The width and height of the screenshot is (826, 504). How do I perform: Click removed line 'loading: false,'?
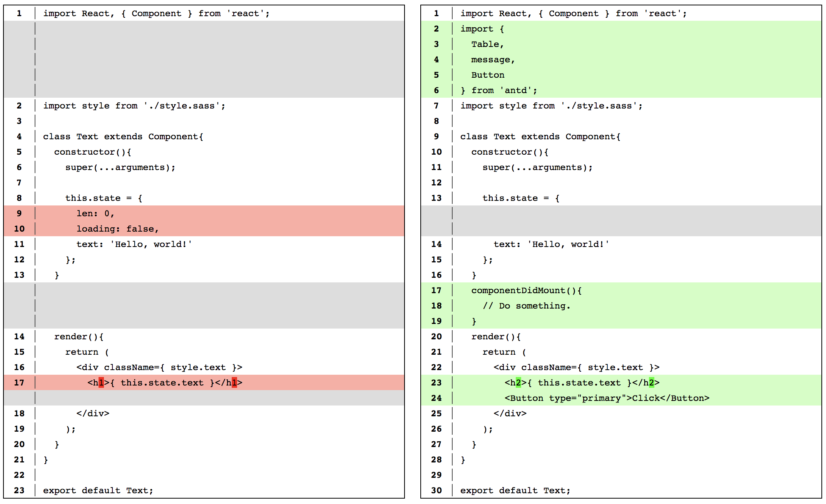pos(117,229)
